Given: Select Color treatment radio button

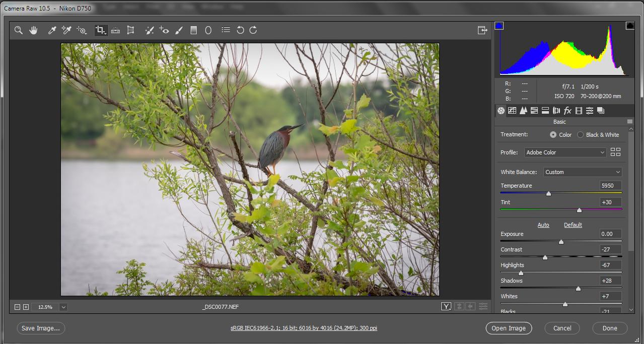Looking at the screenshot, I should coord(553,135).
